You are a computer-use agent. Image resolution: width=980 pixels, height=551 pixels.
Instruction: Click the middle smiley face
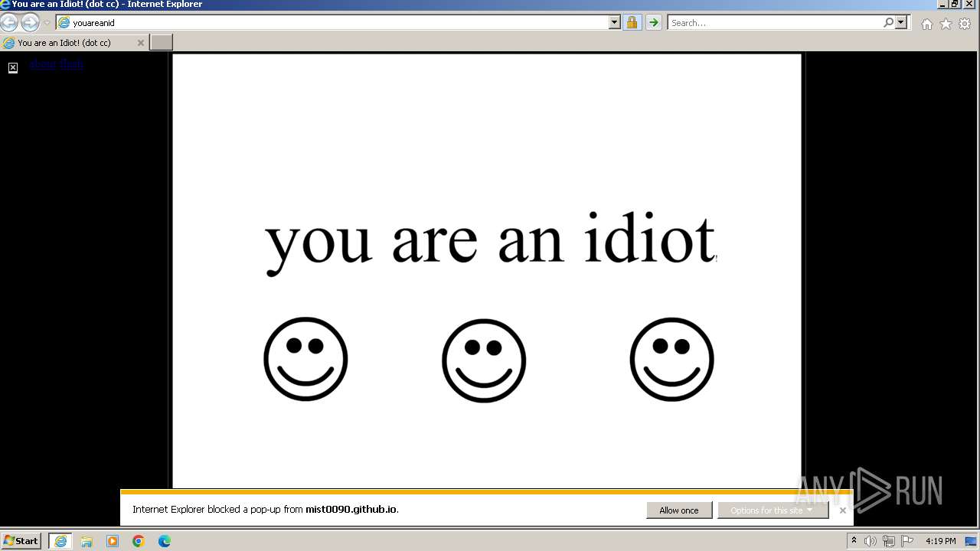484,360
